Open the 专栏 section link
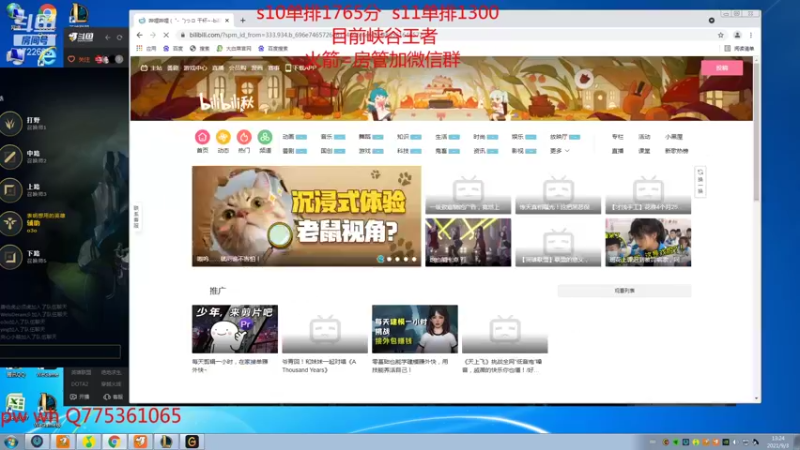 point(617,137)
